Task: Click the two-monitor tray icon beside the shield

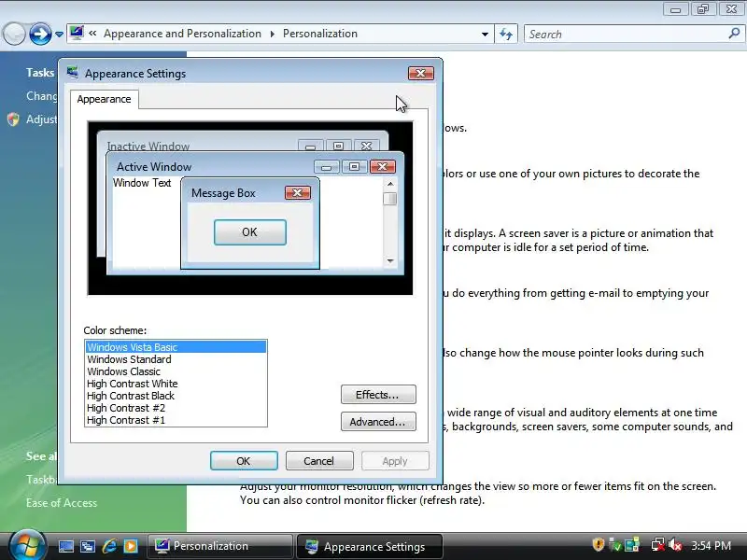Action: pos(632,545)
